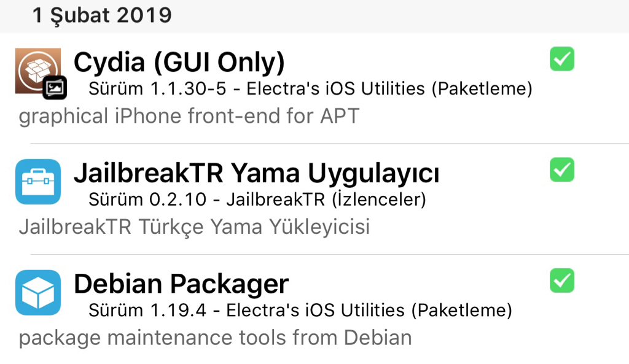
Task: Click the description "graphical iPhone front-end for APT"
Action: point(189,117)
